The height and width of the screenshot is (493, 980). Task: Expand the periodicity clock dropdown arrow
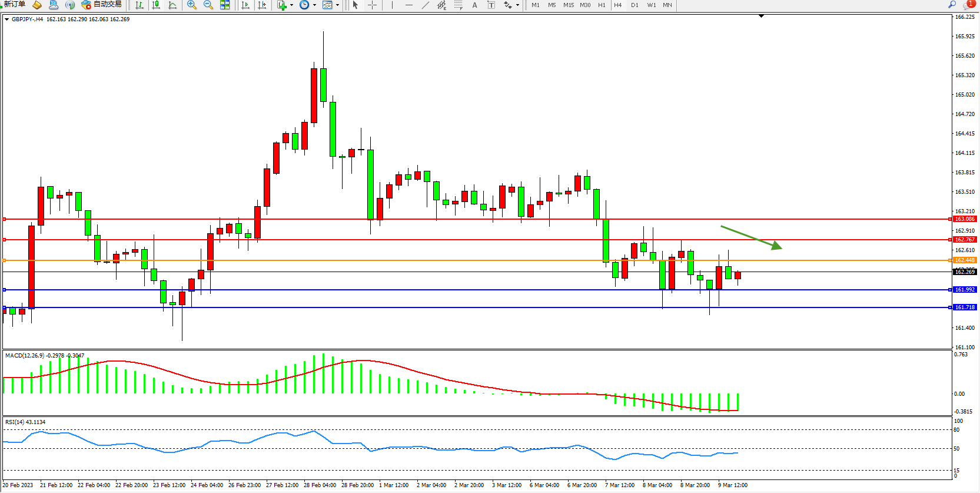pos(314,5)
